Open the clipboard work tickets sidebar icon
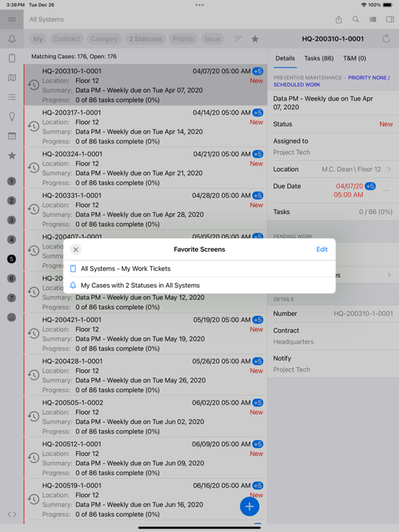Screen dimensions: 399x532 tap(12, 58)
